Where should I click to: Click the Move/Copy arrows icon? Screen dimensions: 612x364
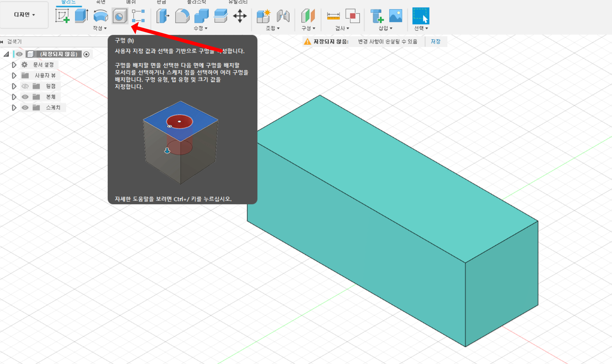[x=240, y=16]
